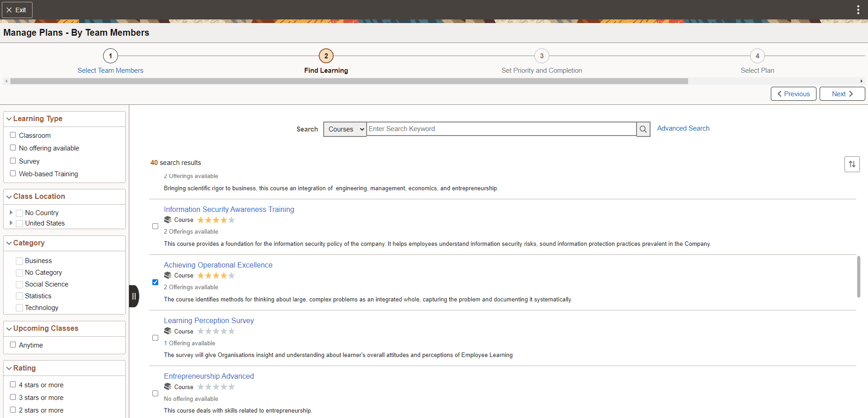Click the course icon beside Information Security Awareness Training
The width and height of the screenshot is (868, 418).
167,220
